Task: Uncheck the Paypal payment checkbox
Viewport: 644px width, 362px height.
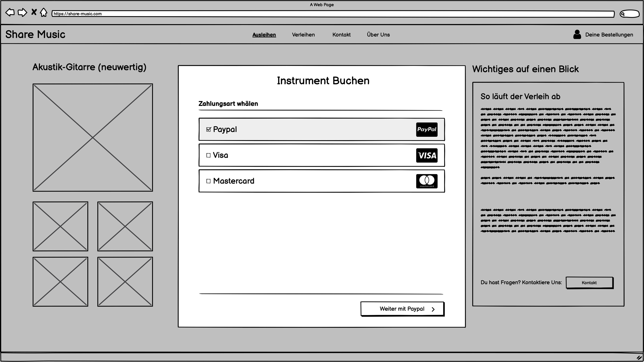Action: coord(208,129)
